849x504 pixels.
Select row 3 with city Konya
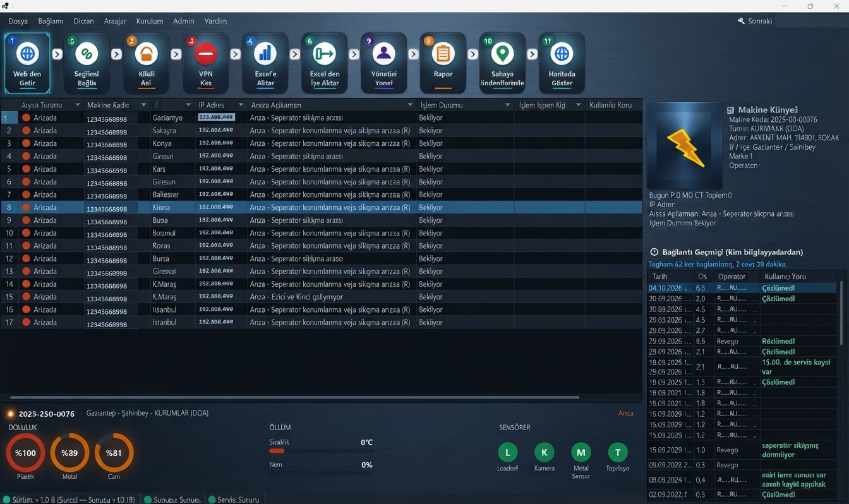tap(321, 143)
